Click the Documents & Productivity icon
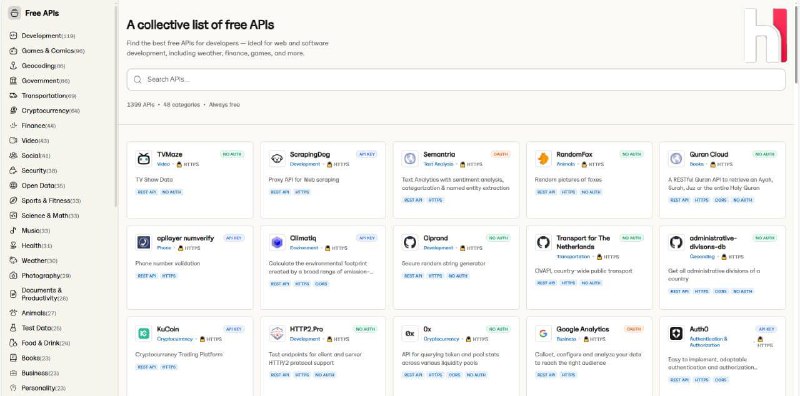The height and width of the screenshot is (396, 800). 13,294
